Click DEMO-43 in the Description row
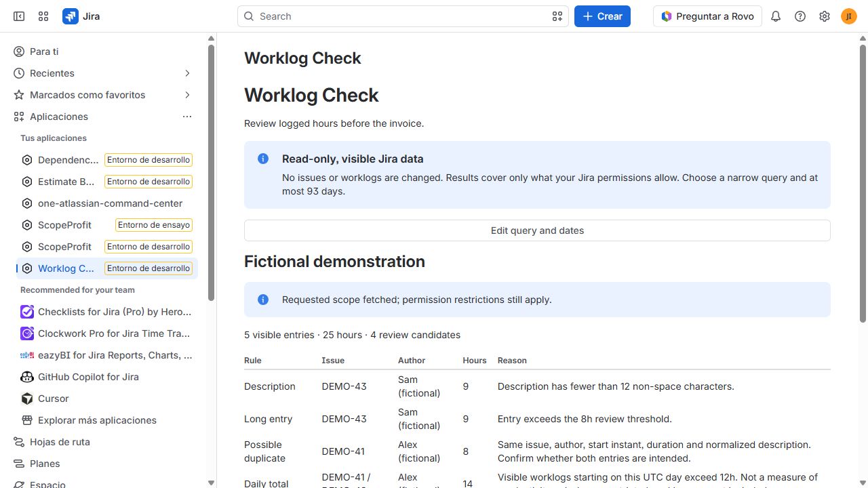This screenshot has height=488, width=868. point(344,386)
